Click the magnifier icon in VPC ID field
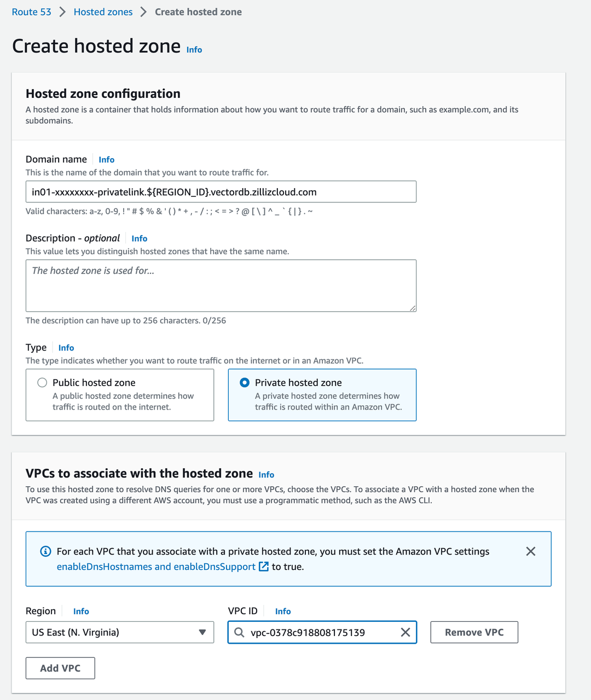Image resolution: width=591 pixels, height=700 pixels. pos(239,632)
